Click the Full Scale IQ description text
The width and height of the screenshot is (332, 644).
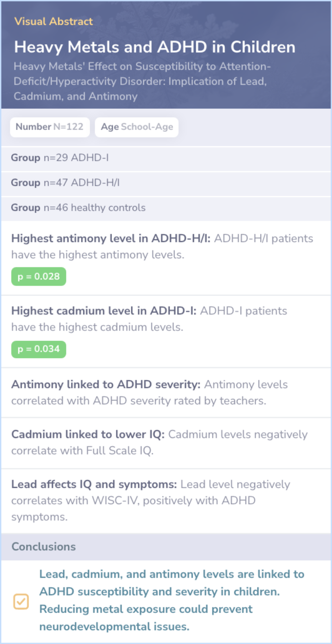tap(159, 442)
